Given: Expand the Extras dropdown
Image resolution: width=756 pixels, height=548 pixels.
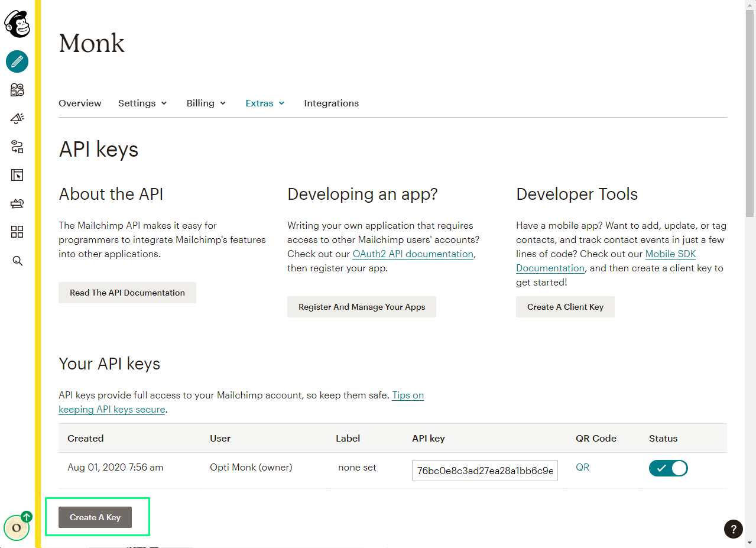Looking at the screenshot, I should (x=265, y=103).
